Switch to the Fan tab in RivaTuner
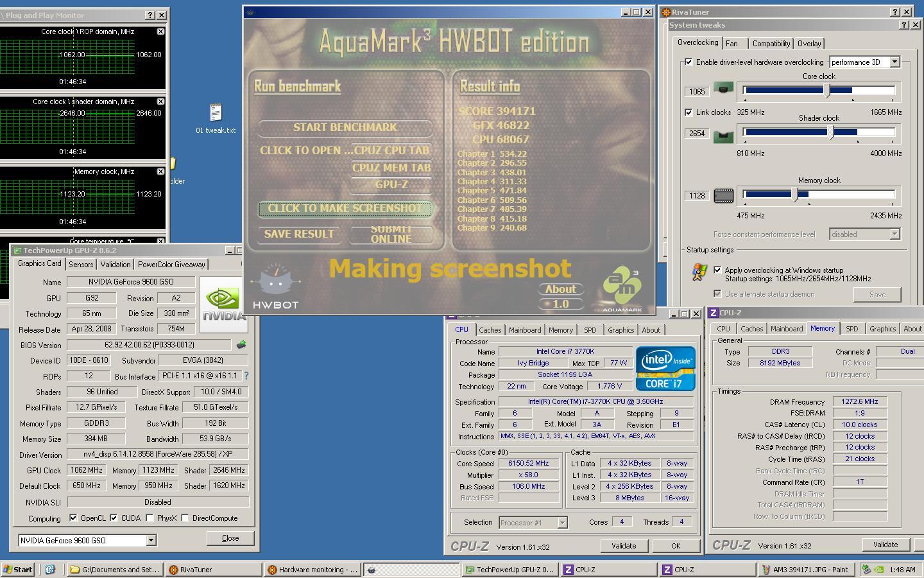 point(732,44)
